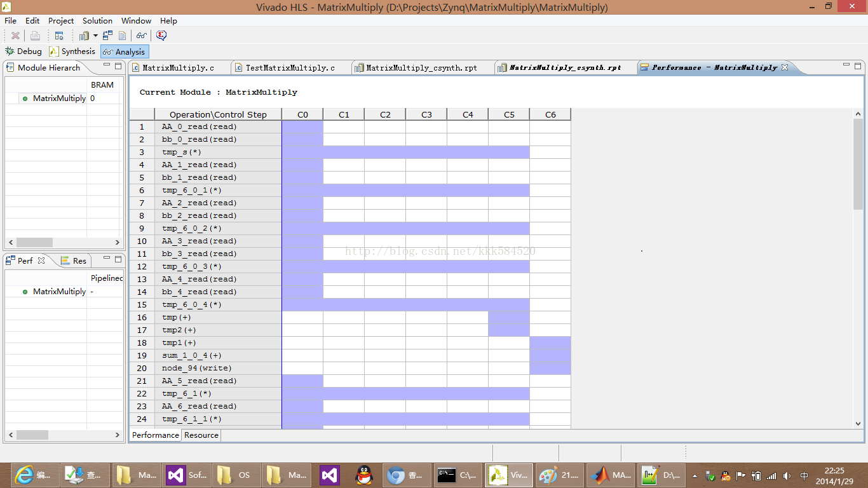Minimize the Module Hierarchy panel
The image size is (868, 488).
(x=107, y=65)
